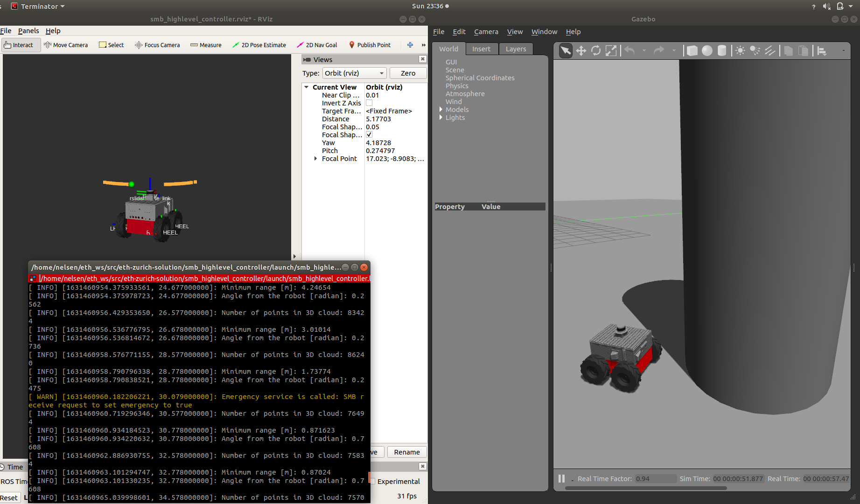The height and width of the screenshot is (504, 860).
Task: Click the Reset button in Time panel
Action: click(x=9, y=498)
